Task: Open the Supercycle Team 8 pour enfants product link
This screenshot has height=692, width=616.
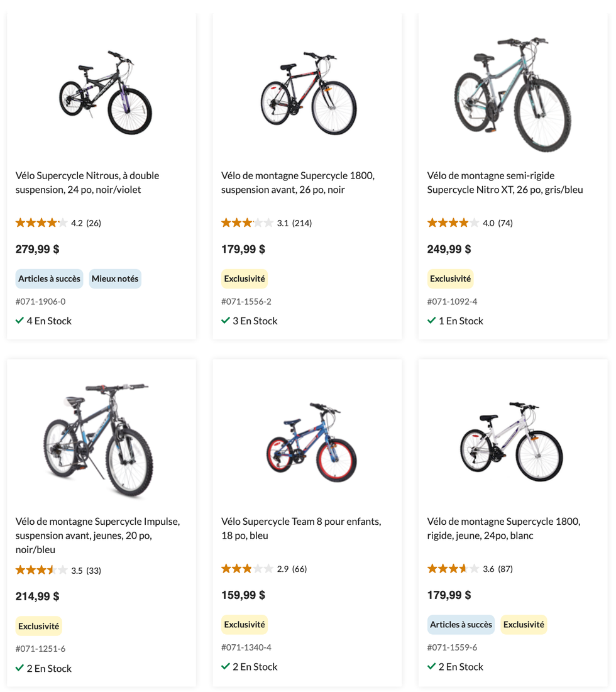Action: click(x=302, y=528)
